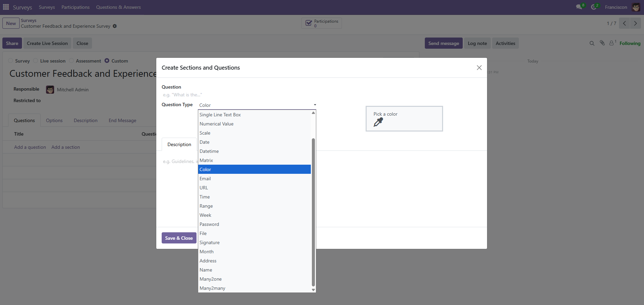The image size is (644, 305).
Task: Open the conversations chat icon in top bar
Action: coord(579,7)
